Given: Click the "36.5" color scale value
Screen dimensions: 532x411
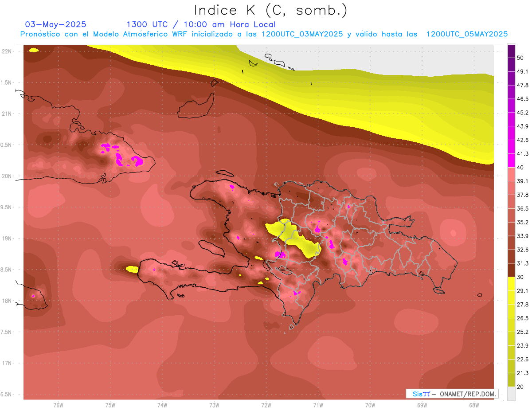Looking at the screenshot, I should 523,208.
